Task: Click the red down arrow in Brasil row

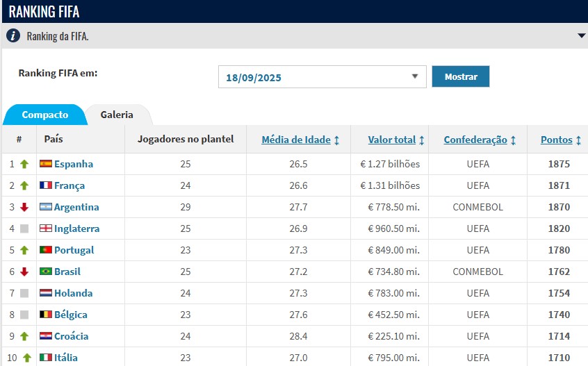Action: click(24, 272)
